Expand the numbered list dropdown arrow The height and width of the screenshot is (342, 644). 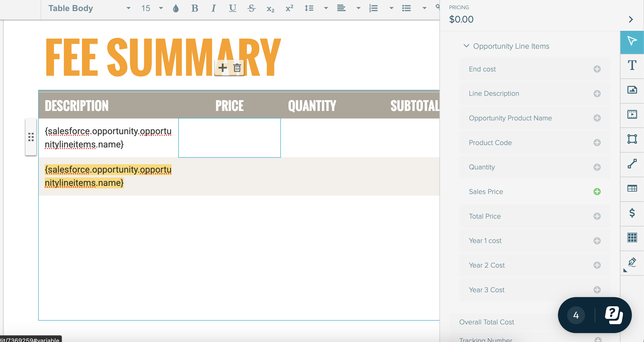pos(391,8)
